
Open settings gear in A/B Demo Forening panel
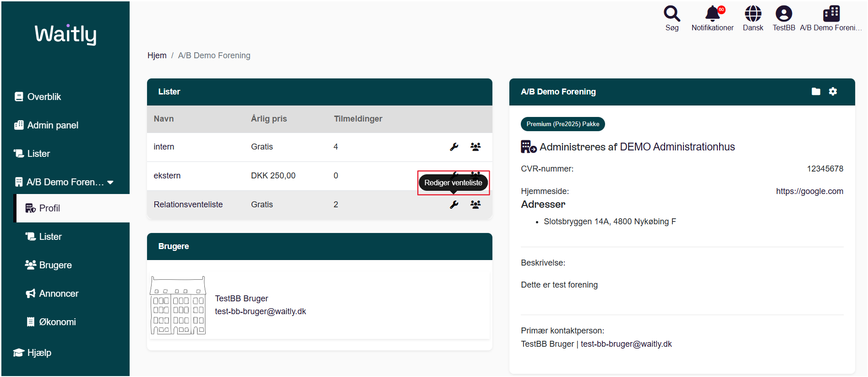[833, 91]
